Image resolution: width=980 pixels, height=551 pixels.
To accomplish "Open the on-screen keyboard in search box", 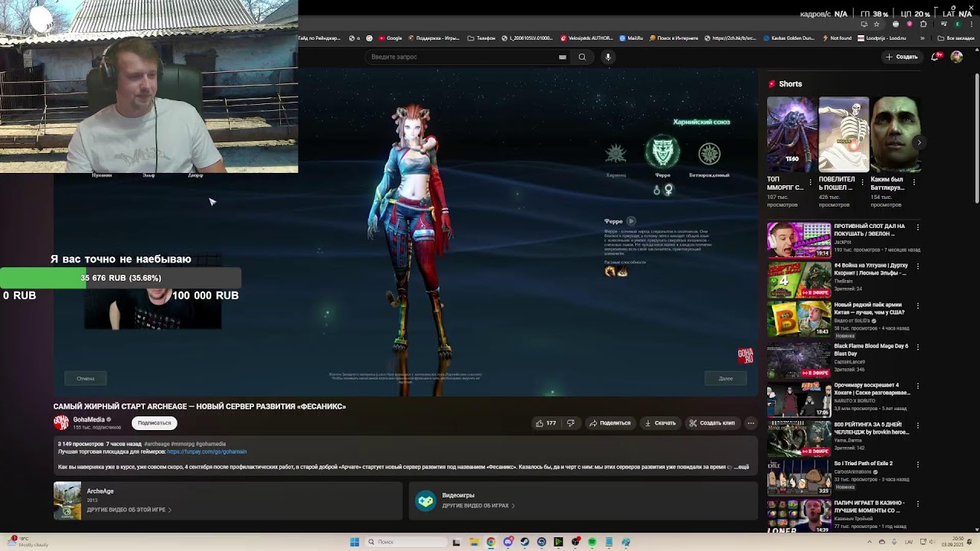I will 563,57.
